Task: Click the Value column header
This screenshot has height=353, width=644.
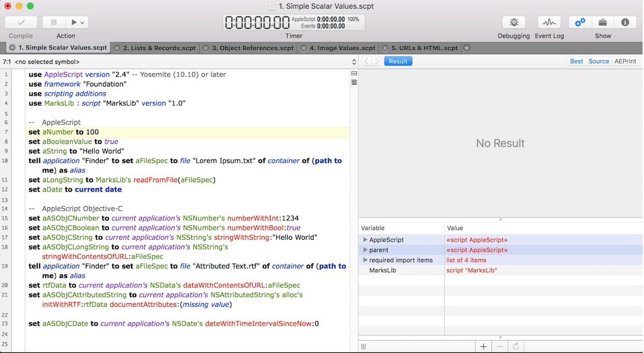Action: click(543, 228)
